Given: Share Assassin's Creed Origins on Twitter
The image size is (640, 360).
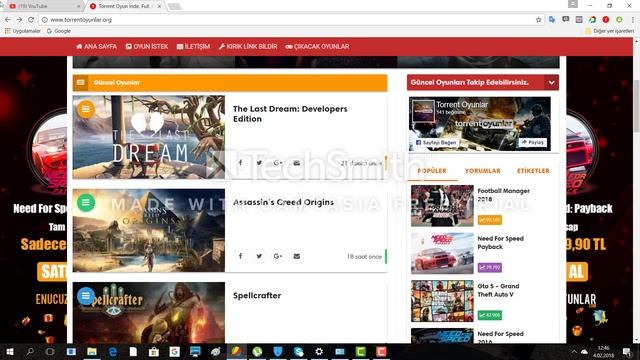Looking at the screenshot, I should click(x=259, y=256).
